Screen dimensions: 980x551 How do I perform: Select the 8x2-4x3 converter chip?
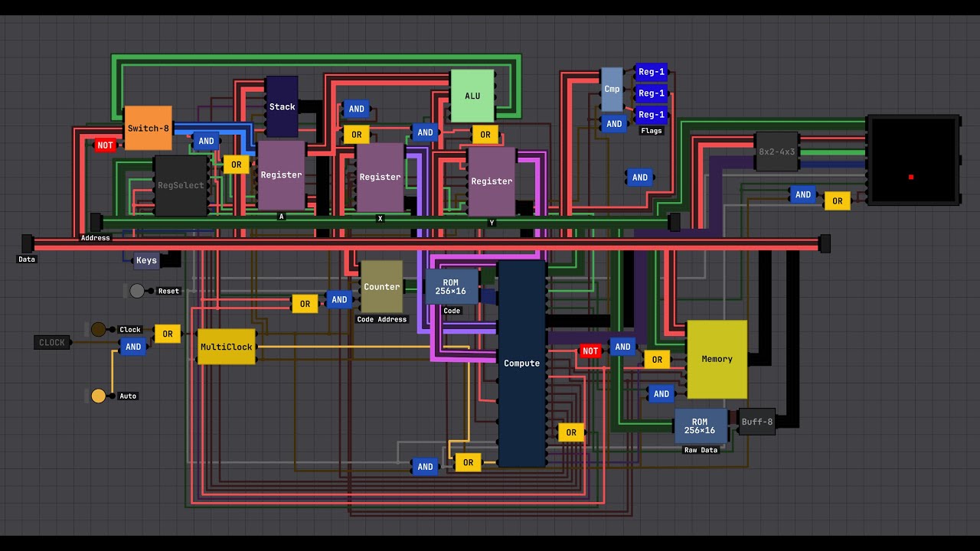tap(776, 152)
